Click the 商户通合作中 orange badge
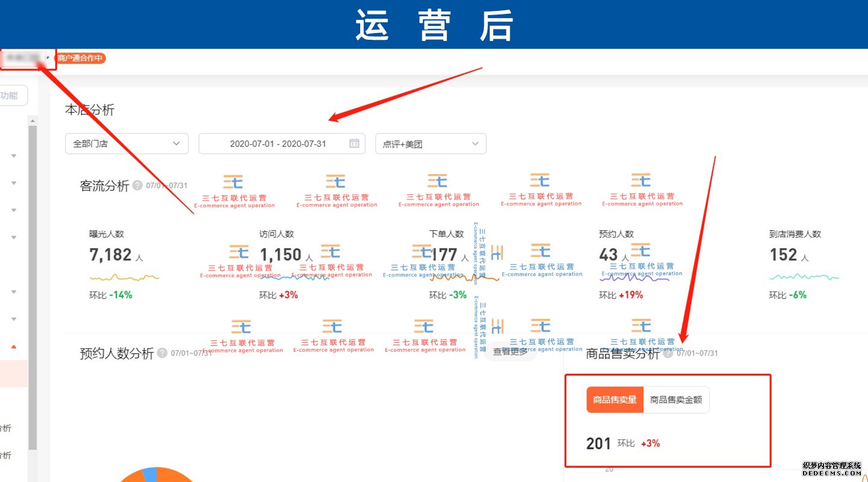Viewport: 868px width, 482px height. click(81, 58)
